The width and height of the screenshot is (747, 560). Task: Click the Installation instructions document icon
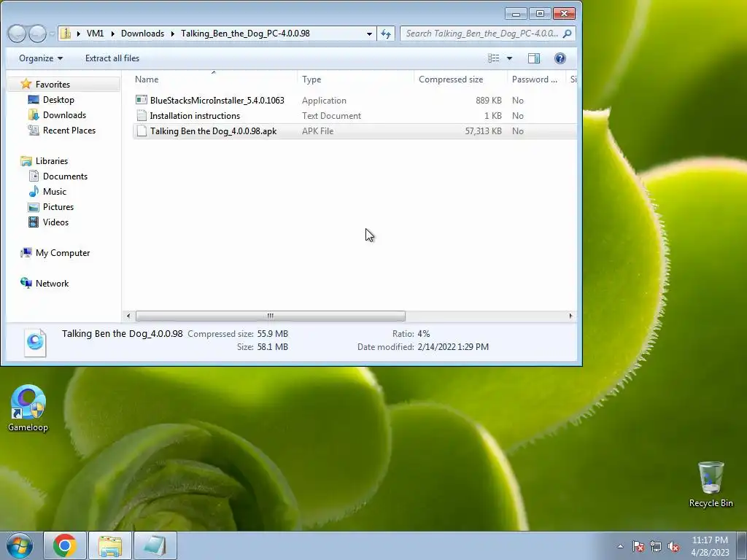pos(142,115)
